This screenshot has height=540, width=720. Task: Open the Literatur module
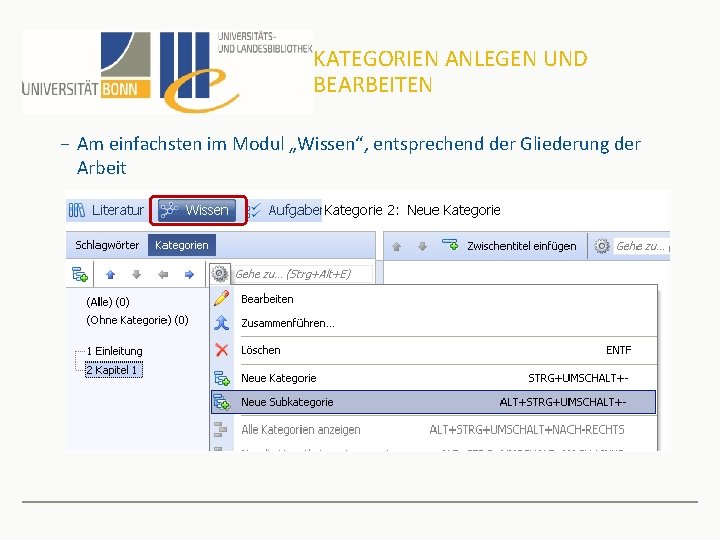tap(106, 210)
